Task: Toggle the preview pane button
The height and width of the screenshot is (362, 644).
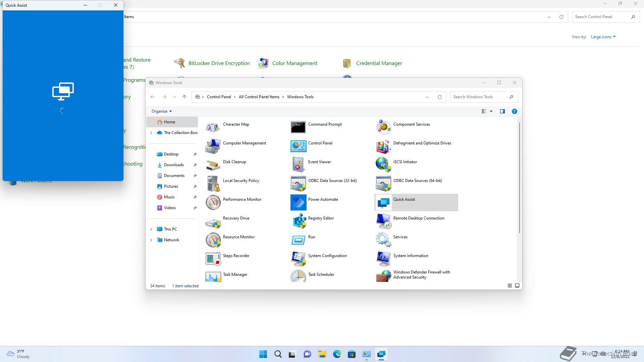Action: point(502,111)
